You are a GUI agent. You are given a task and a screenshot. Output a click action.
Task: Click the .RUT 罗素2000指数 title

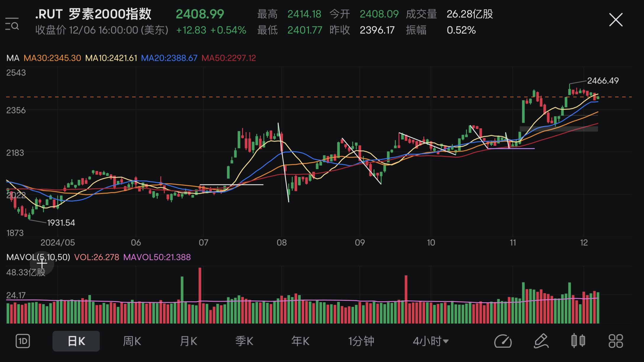tap(93, 14)
